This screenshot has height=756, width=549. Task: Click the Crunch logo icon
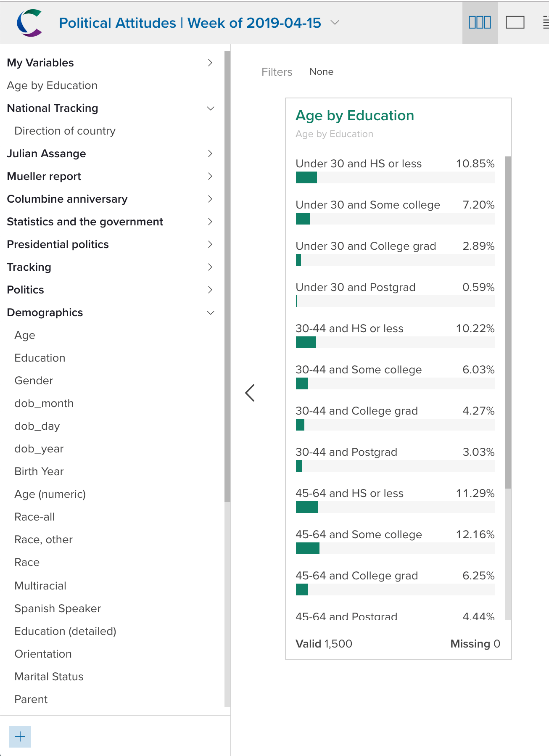(x=29, y=23)
